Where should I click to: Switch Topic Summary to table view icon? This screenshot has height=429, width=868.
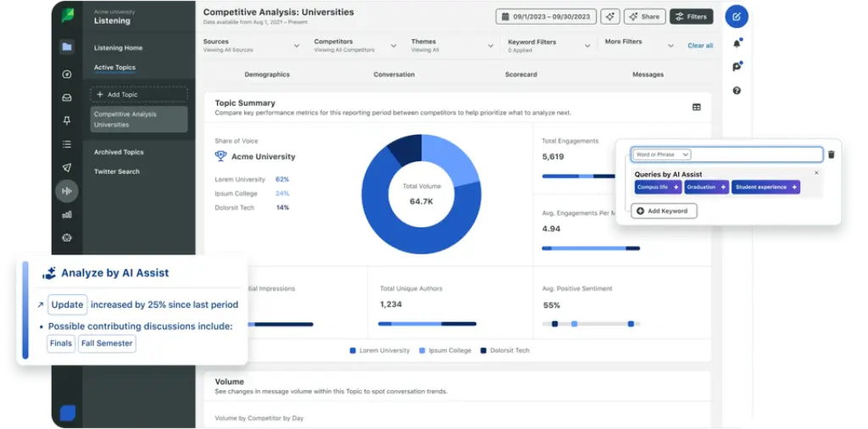pos(697,107)
